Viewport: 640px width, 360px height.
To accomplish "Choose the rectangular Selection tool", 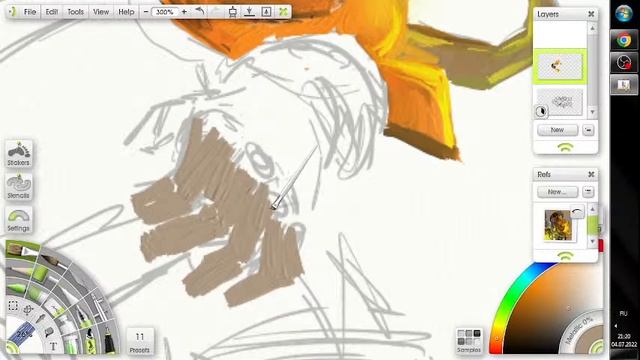I will tap(13, 305).
